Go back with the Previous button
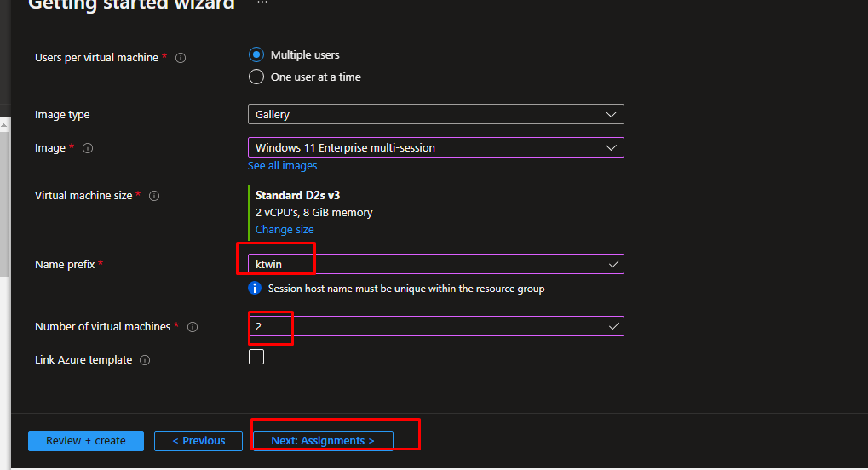The width and height of the screenshot is (868, 470). (198, 441)
